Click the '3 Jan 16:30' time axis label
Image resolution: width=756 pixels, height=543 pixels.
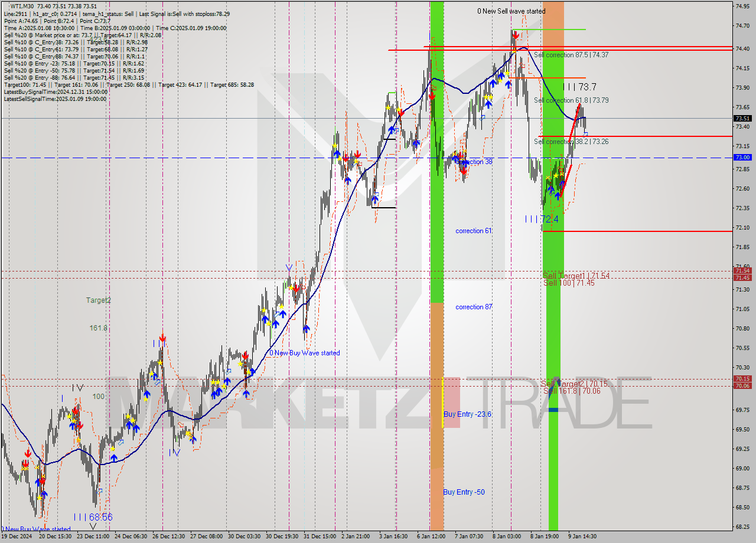(393, 537)
